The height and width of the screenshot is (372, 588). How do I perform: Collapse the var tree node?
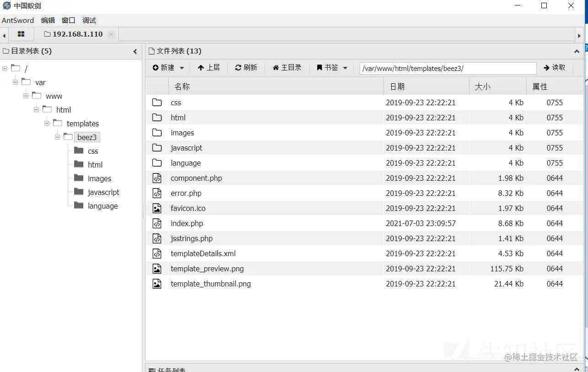click(15, 82)
